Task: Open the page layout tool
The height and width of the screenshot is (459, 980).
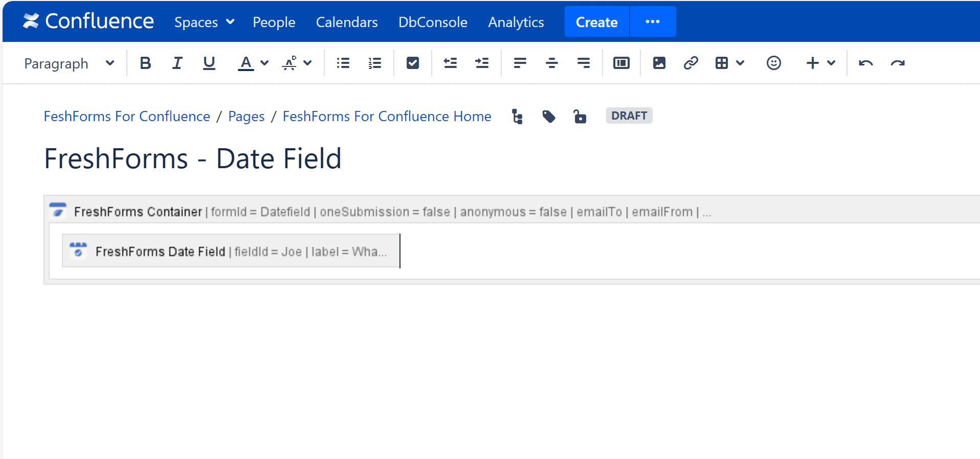Action: tap(621, 63)
